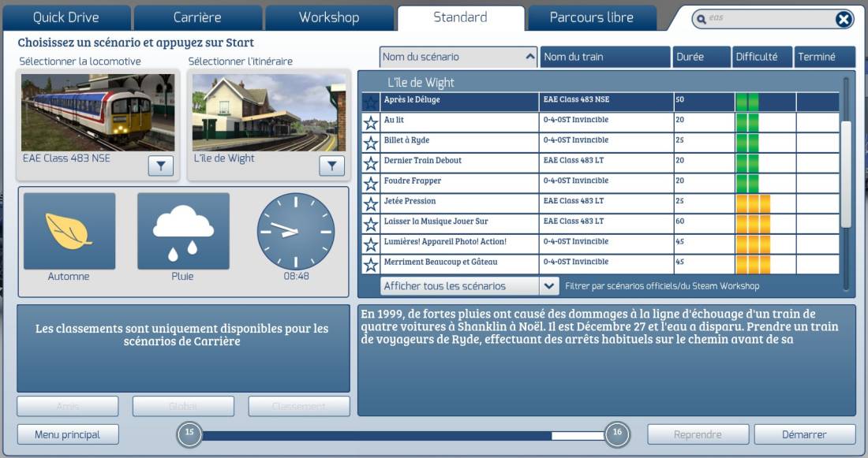Image resolution: width=868 pixels, height=458 pixels.
Task: Click the experience progress bar
Action: [403, 435]
